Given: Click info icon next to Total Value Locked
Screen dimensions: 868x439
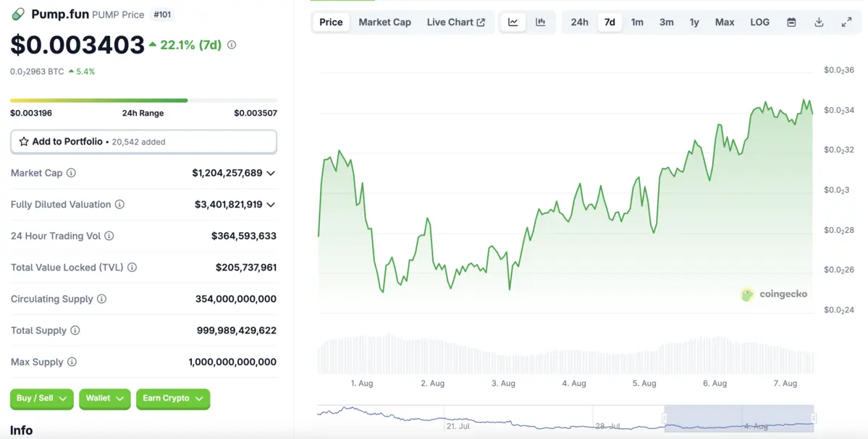Looking at the screenshot, I should coord(132,268).
